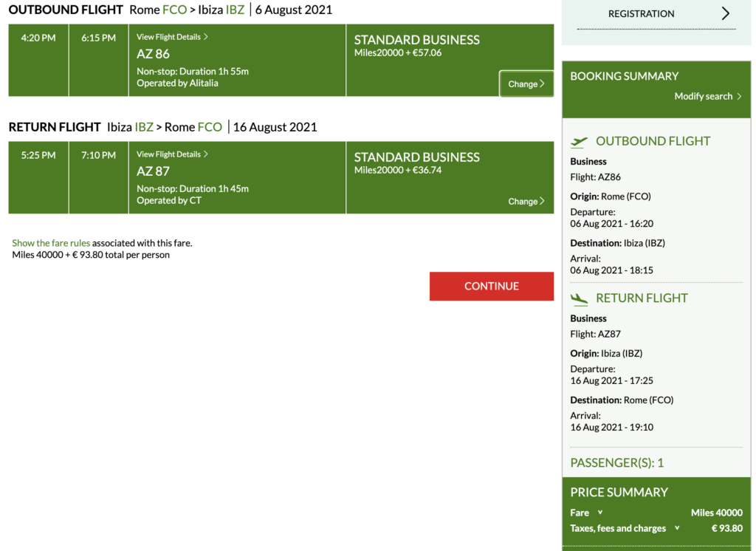
Task: Click the return flight landing plane icon
Action: click(580, 299)
